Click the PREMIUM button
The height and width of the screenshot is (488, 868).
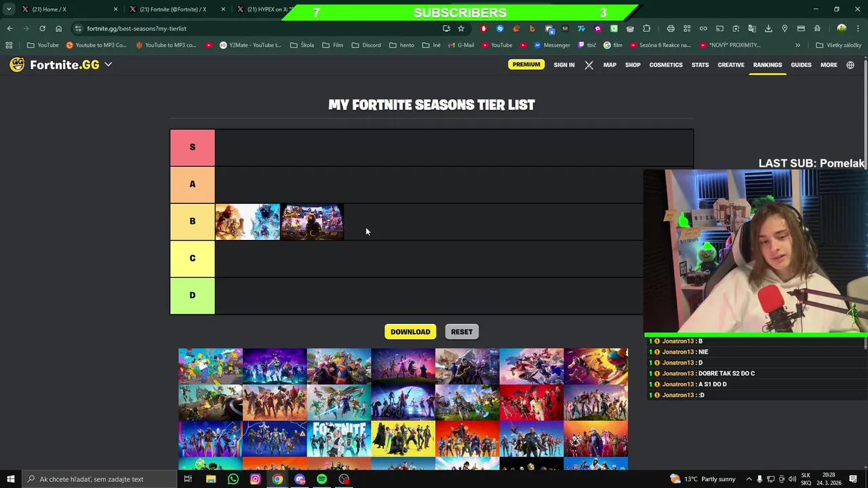526,64
